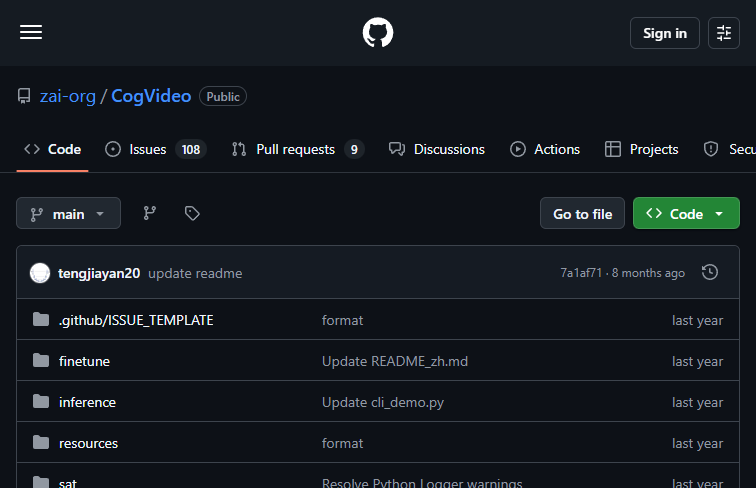Open Update README_zh.md commit message
Image resolution: width=756 pixels, height=488 pixels.
pyautogui.click(x=395, y=361)
